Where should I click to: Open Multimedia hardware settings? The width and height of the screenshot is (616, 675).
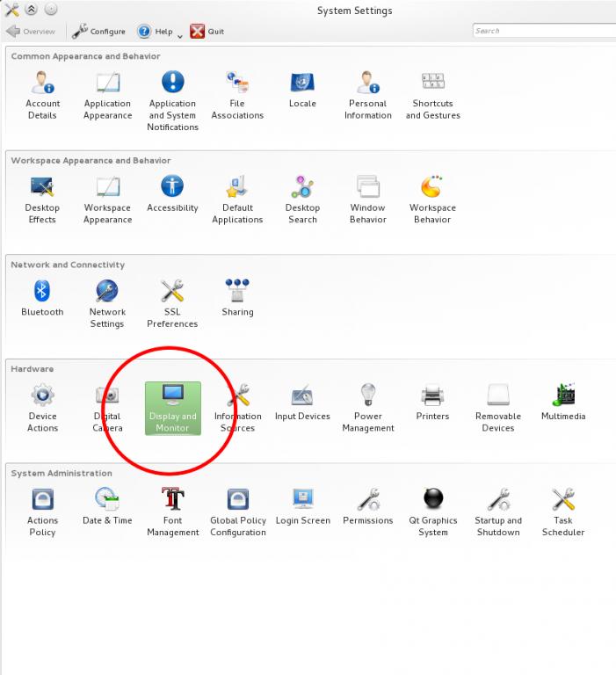click(563, 401)
